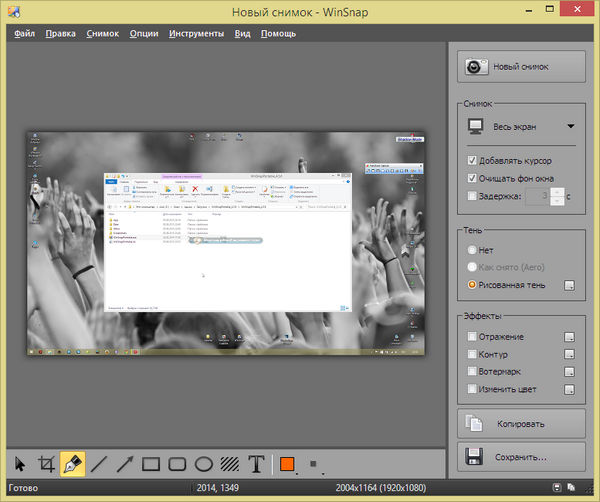Open the Инструменты menu

[196, 33]
